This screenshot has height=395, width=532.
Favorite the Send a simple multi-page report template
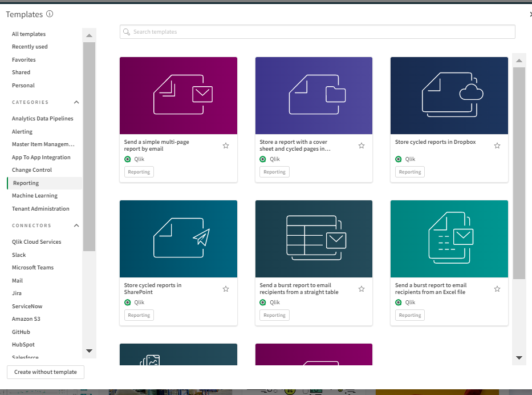pos(226,146)
